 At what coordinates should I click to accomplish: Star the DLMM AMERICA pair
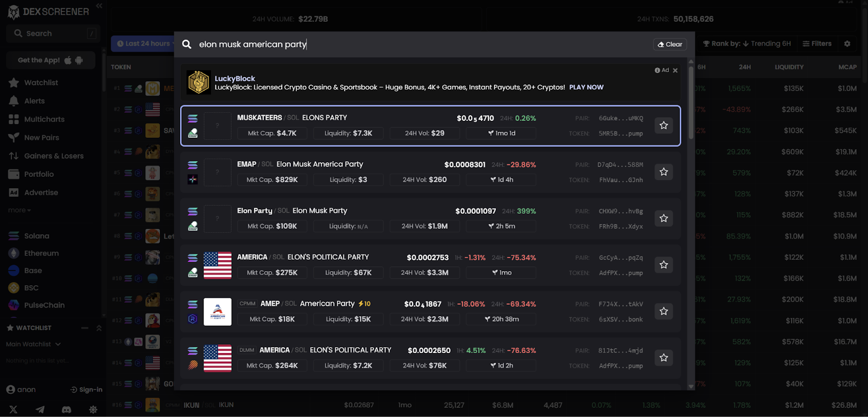coord(663,358)
